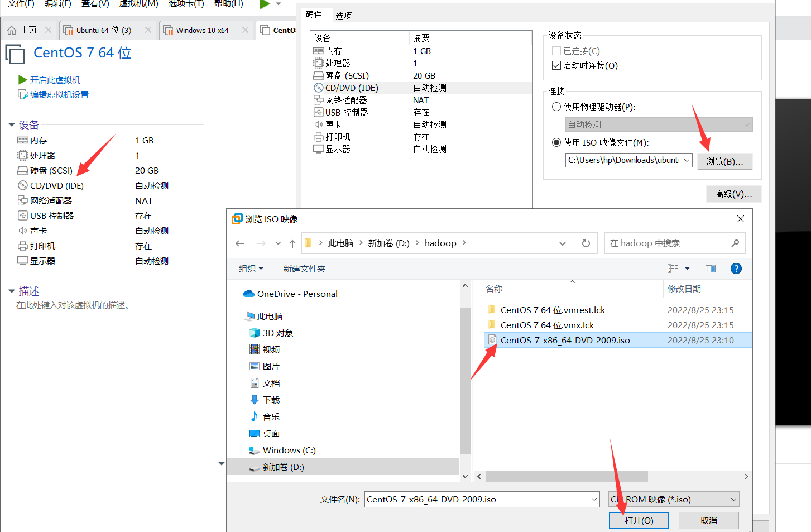Select 硬盘 (SCSI) icon in VM summary
The height and width of the screenshot is (532, 811).
(23, 170)
